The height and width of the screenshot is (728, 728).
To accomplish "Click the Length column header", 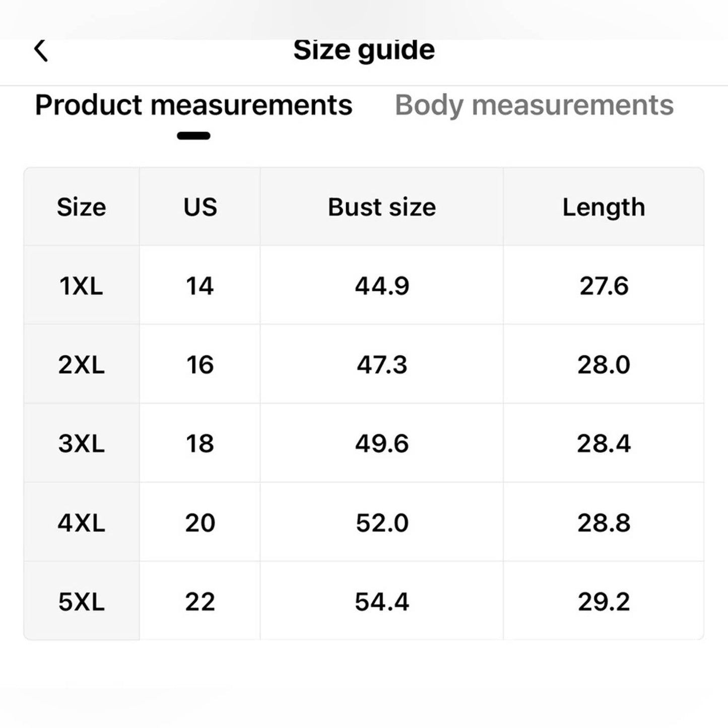I will click(x=604, y=207).
